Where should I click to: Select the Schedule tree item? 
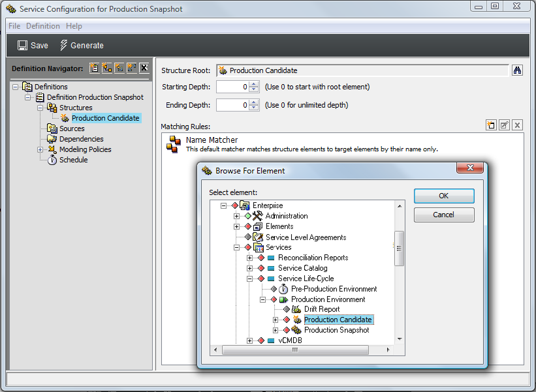tap(74, 160)
